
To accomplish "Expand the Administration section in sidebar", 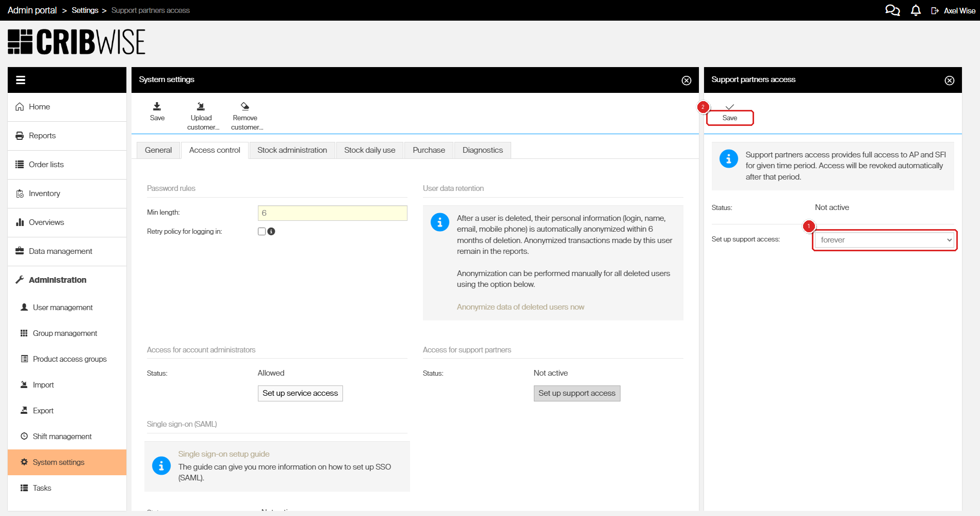I will coord(57,280).
